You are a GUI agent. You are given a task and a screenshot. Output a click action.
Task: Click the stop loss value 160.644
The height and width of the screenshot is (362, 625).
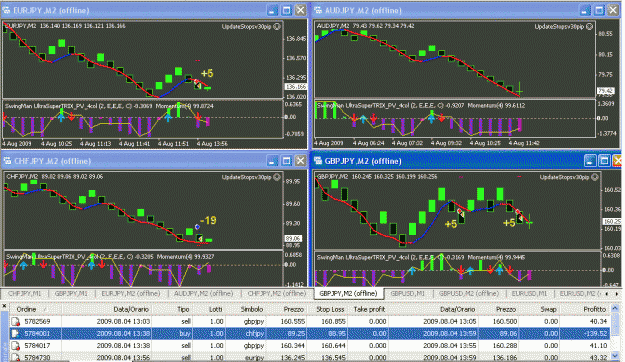[x=334, y=346]
